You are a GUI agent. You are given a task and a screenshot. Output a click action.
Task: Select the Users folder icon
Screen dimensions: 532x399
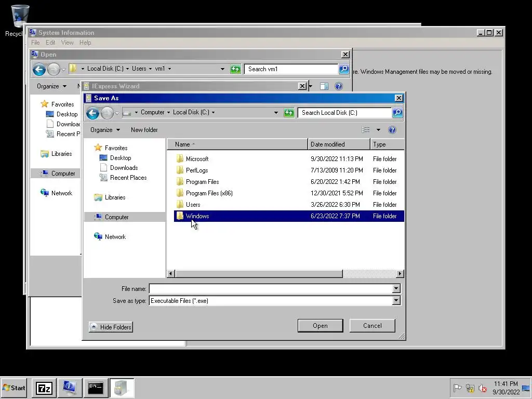(180, 205)
